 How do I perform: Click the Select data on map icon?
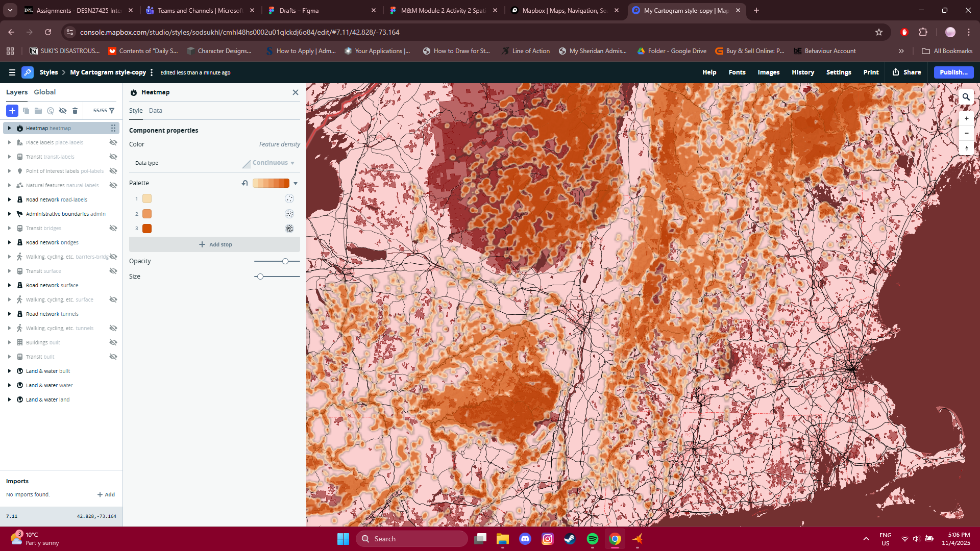pyautogui.click(x=51, y=111)
